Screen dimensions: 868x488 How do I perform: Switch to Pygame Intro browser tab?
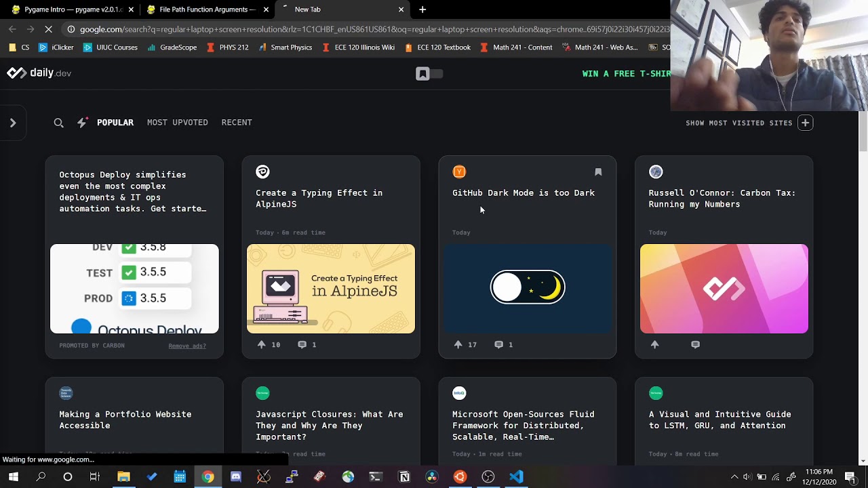point(71,9)
